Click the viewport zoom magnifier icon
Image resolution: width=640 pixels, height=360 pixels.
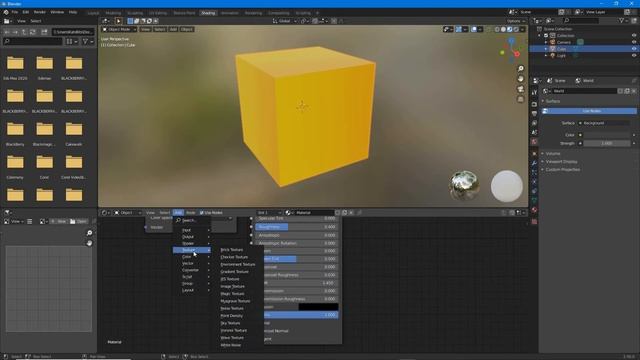point(520,69)
